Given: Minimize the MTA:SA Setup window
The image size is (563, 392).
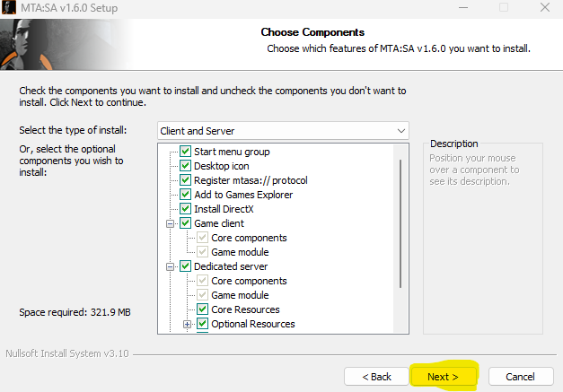Looking at the screenshot, I should tap(463, 7).
